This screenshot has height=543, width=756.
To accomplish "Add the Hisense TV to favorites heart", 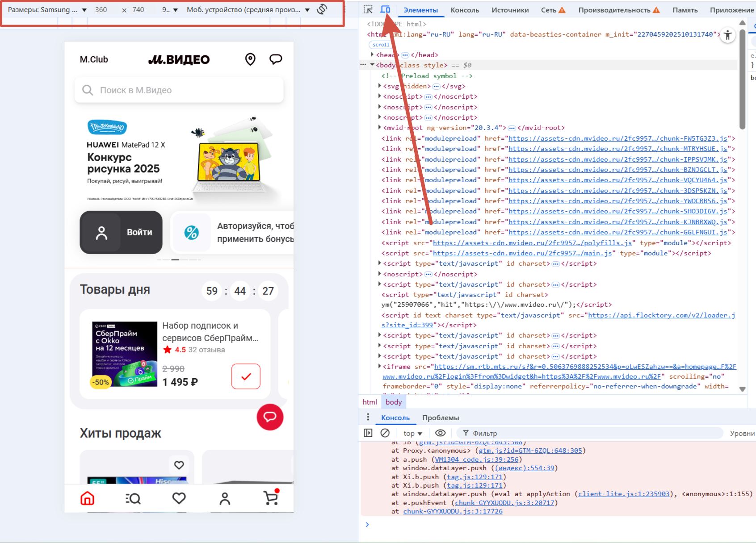I will pyautogui.click(x=179, y=465).
